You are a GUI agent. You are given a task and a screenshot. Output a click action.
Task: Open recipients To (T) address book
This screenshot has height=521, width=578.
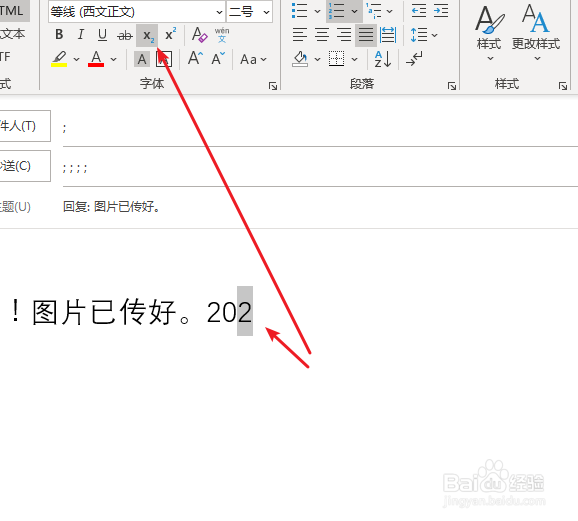click(x=24, y=126)
